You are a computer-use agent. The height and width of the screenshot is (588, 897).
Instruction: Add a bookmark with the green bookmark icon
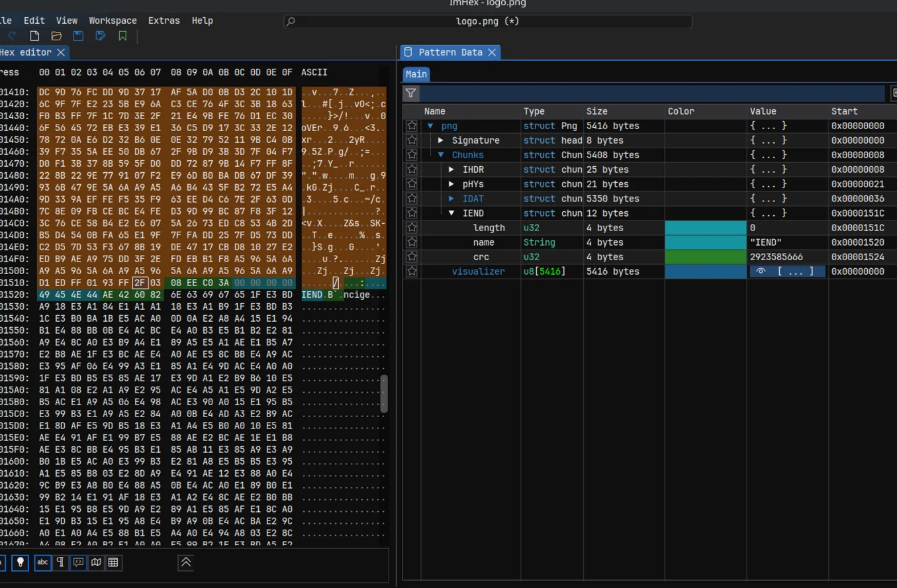pos(122,36)
